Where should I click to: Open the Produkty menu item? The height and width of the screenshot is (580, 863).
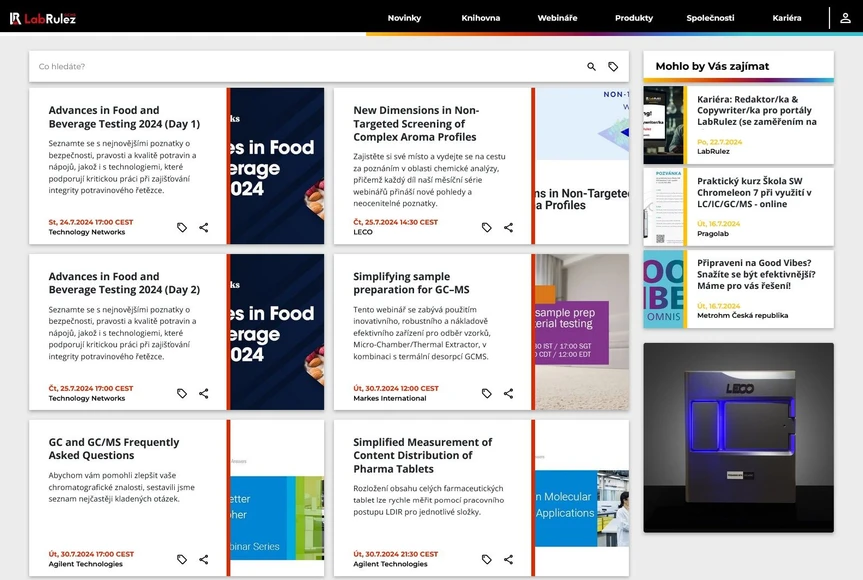(634, 18)
